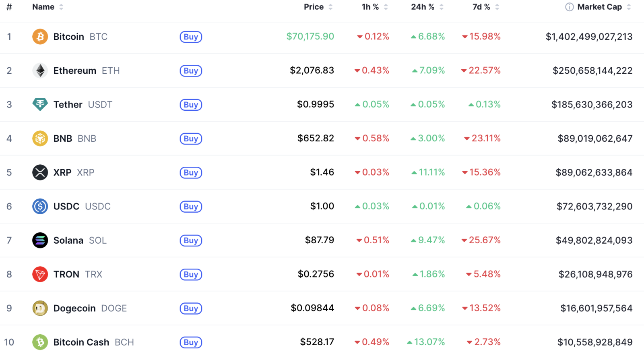Sort the table by Price column

(x=314, y=7)
